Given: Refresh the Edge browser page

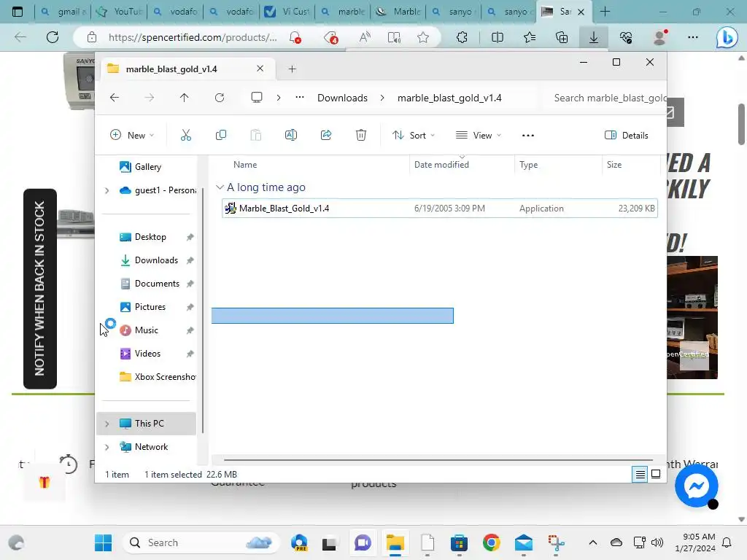Looking at the screenshot, I should 53,37.
